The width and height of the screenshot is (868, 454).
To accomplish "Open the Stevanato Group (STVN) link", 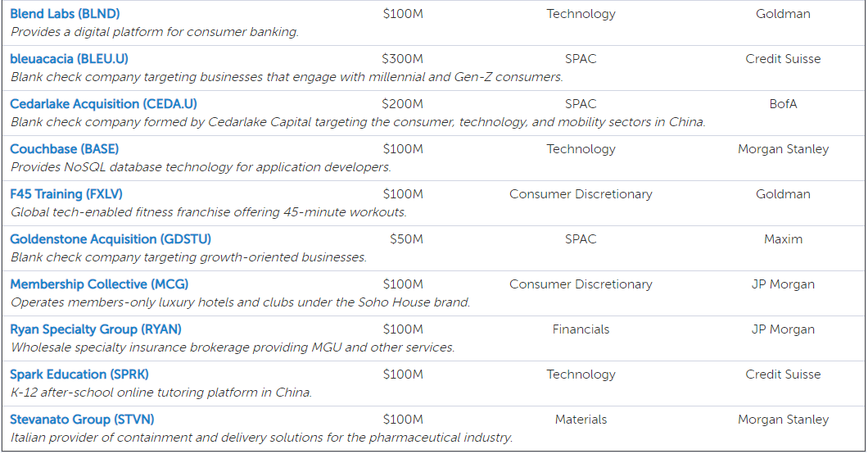I will point(82,420).
